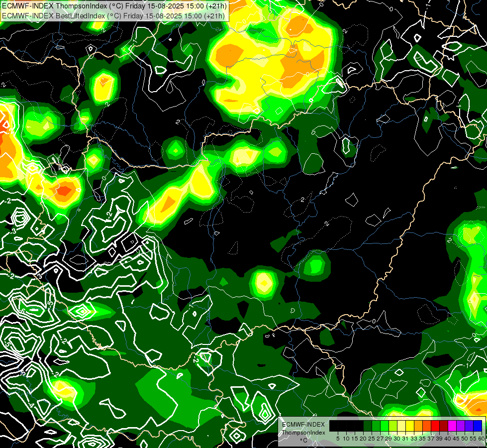
Task: Click legend tick value 33
Action: coord(414,439)
